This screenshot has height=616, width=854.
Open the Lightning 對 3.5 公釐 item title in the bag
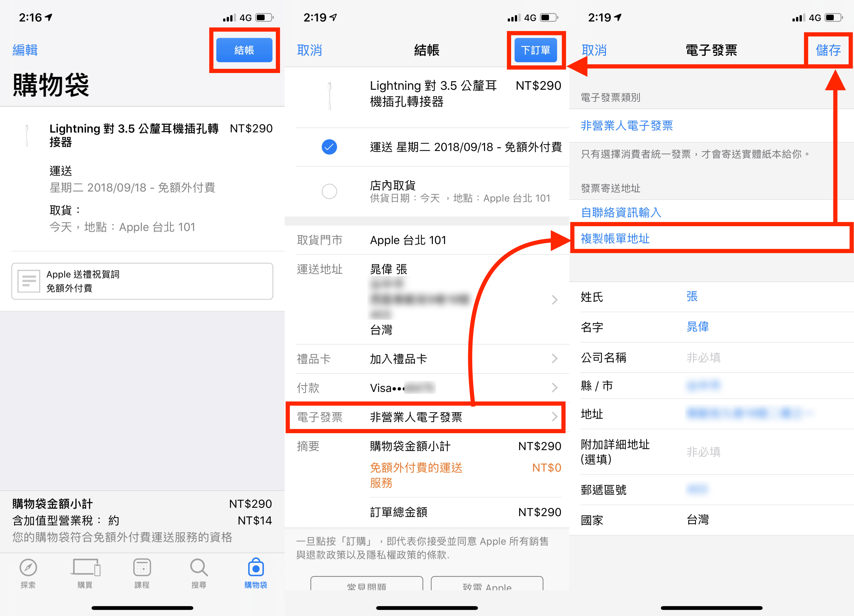tap(134, 135)
